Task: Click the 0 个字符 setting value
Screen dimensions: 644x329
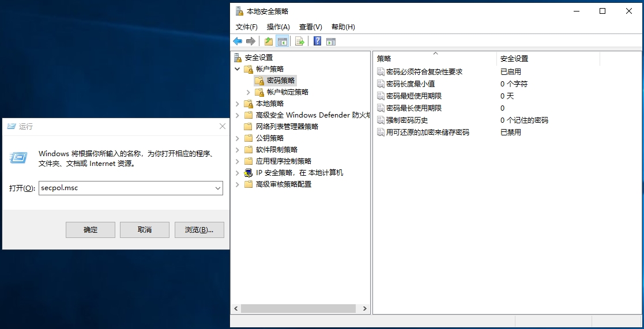Action: pyautogui.click(x=514, y=84)
